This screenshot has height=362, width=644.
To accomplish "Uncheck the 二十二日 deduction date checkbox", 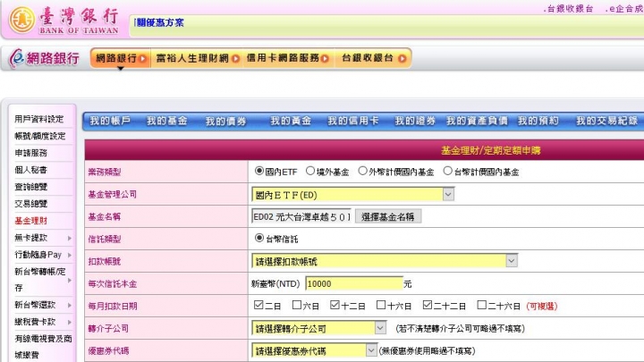I will [x=428, y=305].
